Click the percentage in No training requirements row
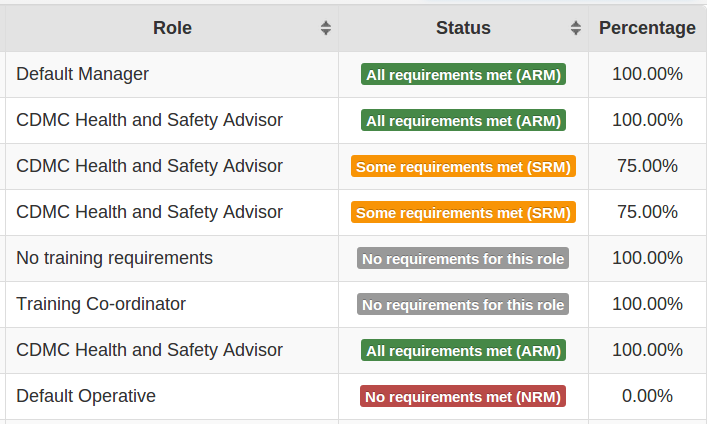The height and width of the screenshot is (424, 715). [x=647, y=258]
